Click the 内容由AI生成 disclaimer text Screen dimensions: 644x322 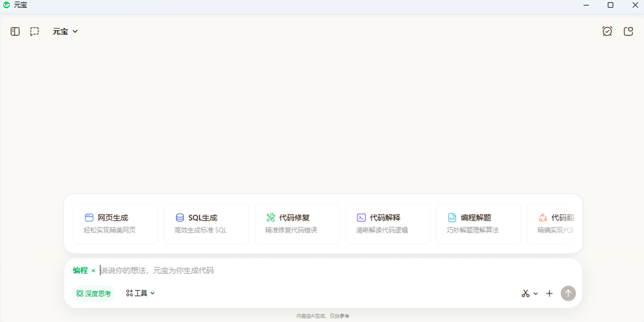pos(323,316)
